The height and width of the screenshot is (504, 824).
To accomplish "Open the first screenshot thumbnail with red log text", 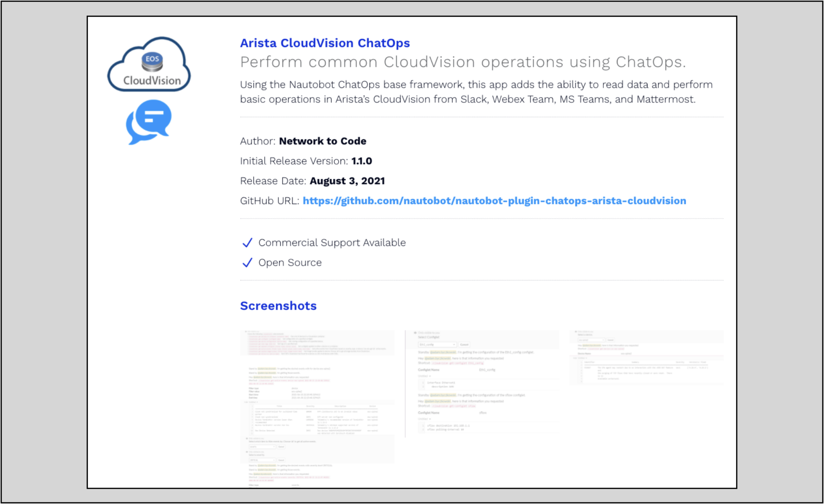I will point(318,408).
